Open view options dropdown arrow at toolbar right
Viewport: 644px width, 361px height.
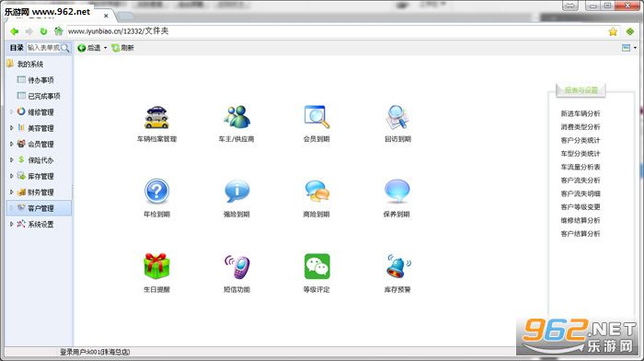click(635, 48)
